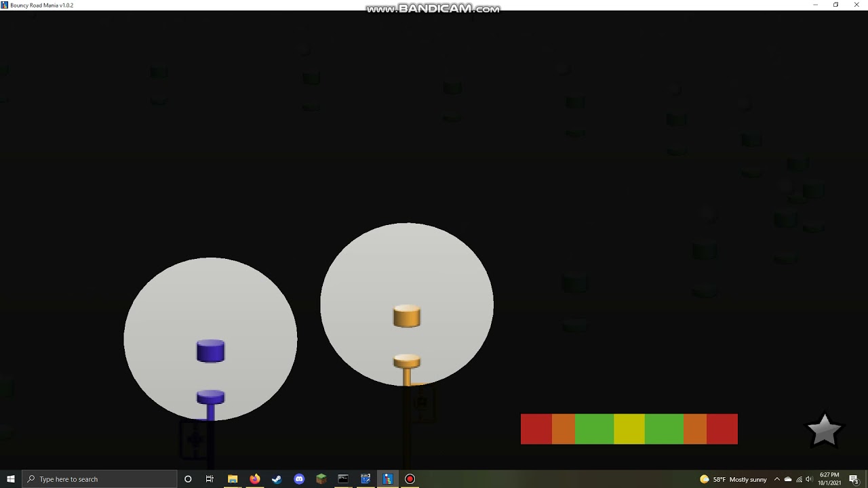868x488 pixels.
Task: Click the yellow center segment of the color bar
Action: pos(629,429)
